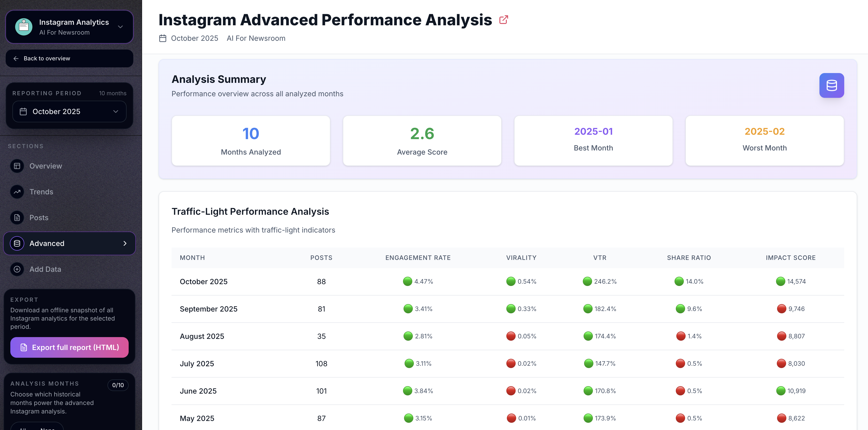The image size is (868, 430).
Task: Select the Advanced database icon
Action: 17,243
